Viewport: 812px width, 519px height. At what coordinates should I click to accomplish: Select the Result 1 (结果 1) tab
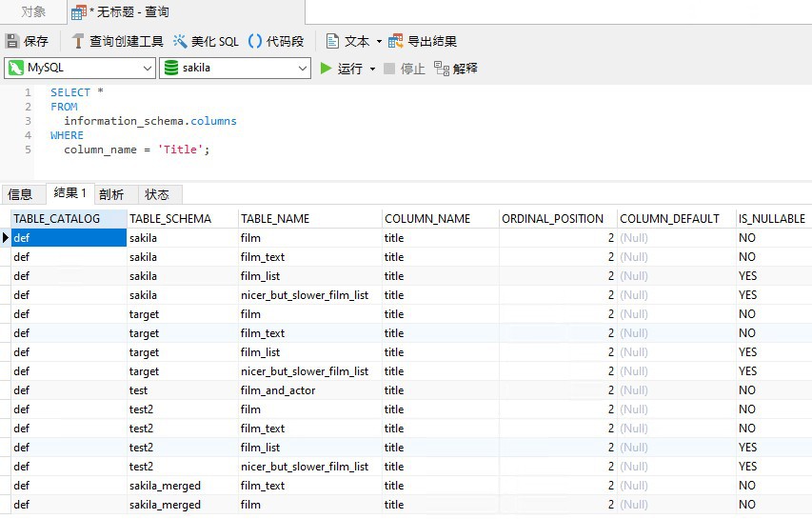point(70,193)
